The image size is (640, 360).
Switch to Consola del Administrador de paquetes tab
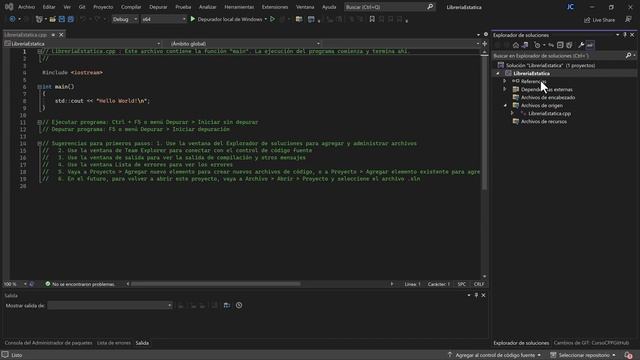(x=49, y=343)
